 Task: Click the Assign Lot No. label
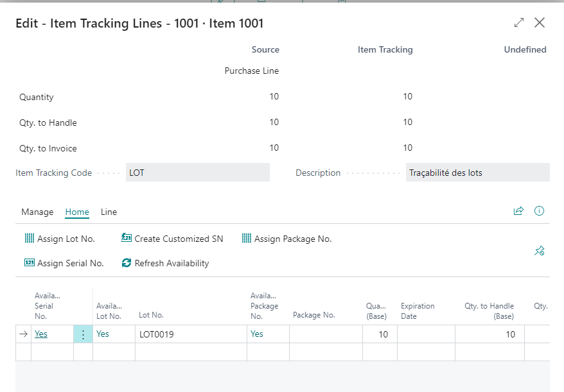[66, 239]
